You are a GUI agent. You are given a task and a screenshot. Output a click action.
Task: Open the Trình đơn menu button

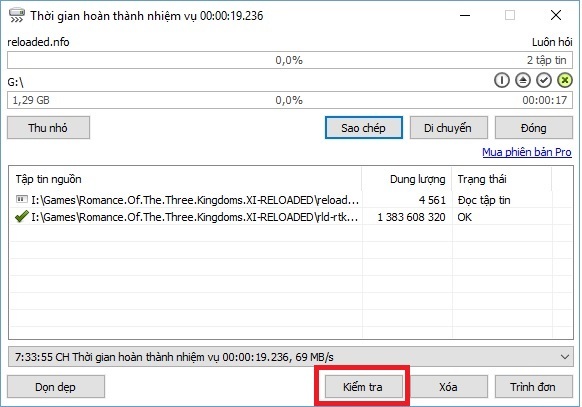(x=534, y=387)
